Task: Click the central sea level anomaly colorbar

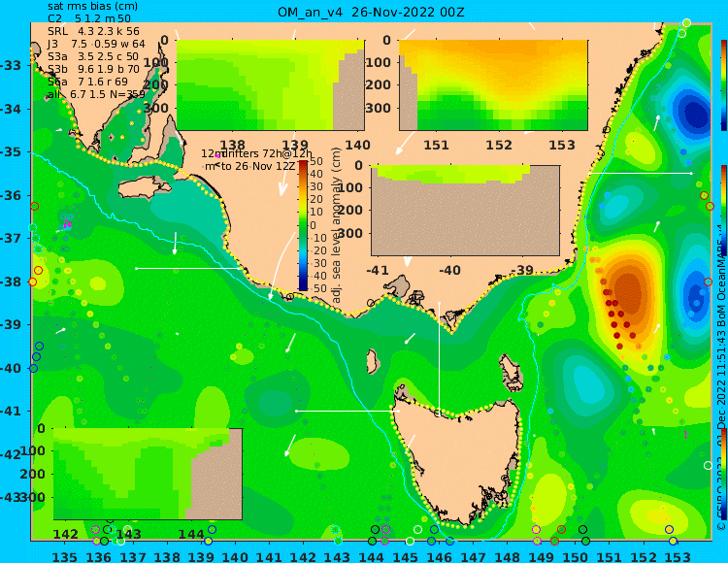Action: pos(303,225)
